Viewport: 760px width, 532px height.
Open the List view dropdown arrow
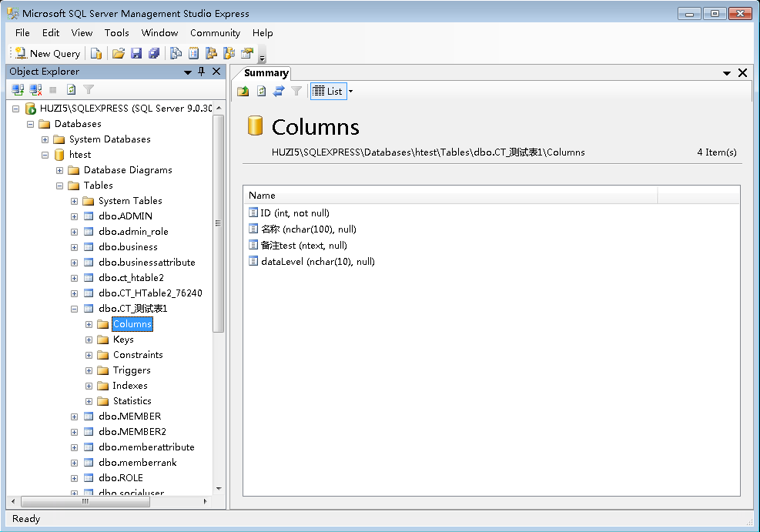(350, 91)
